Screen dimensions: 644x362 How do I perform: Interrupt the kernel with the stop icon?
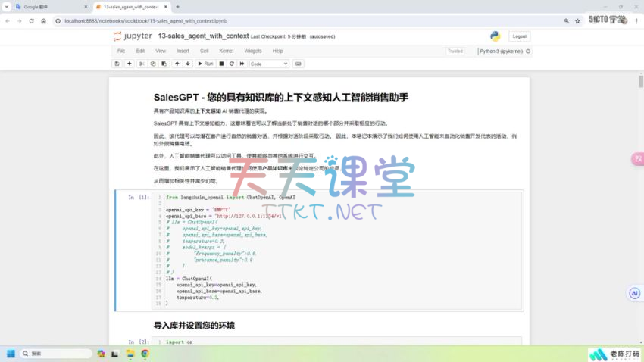[x=221, y=64]
